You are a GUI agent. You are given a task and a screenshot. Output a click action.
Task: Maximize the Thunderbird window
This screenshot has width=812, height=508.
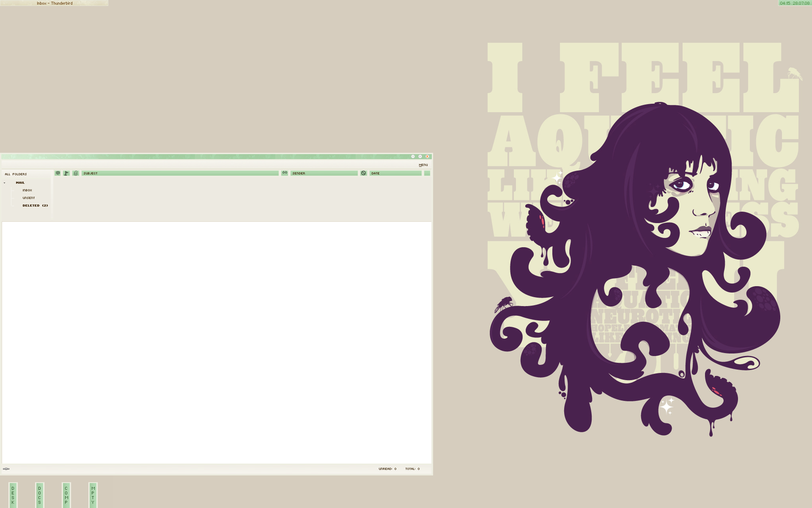click(x=420, y=157)
